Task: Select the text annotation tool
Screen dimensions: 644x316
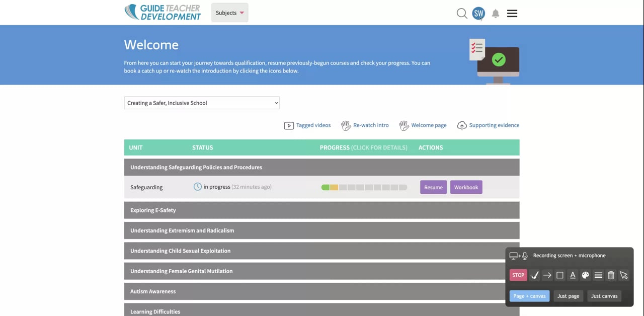Action: click(573, 275)
